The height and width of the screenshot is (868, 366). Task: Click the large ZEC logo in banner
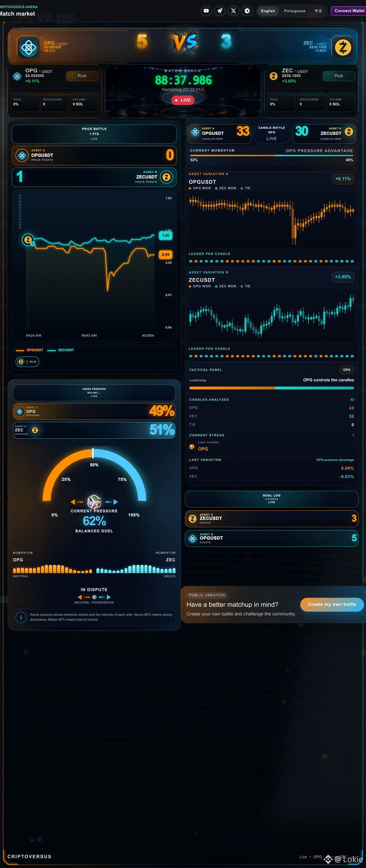(343, 47)
